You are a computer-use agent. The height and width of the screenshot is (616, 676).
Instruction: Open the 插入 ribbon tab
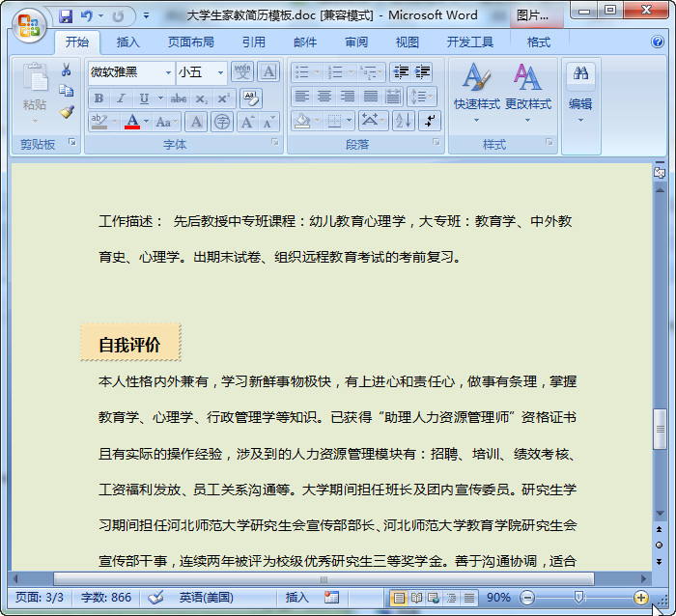coord(128,42)
